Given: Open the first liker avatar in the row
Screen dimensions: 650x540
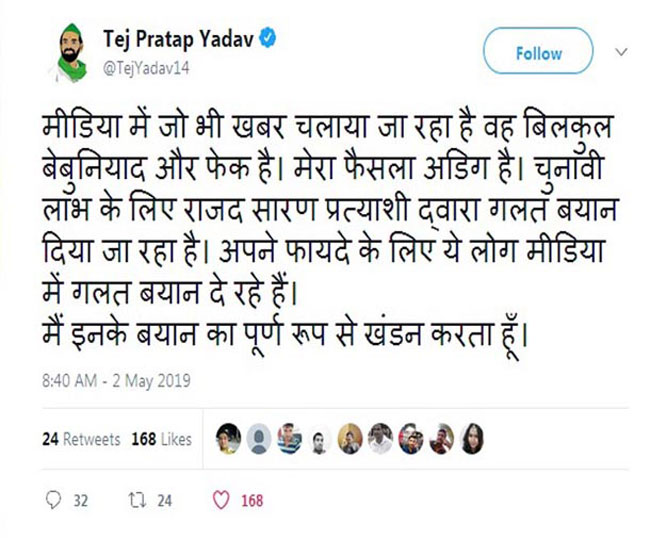Looking at the screenshot, I should tap(229, 438).
